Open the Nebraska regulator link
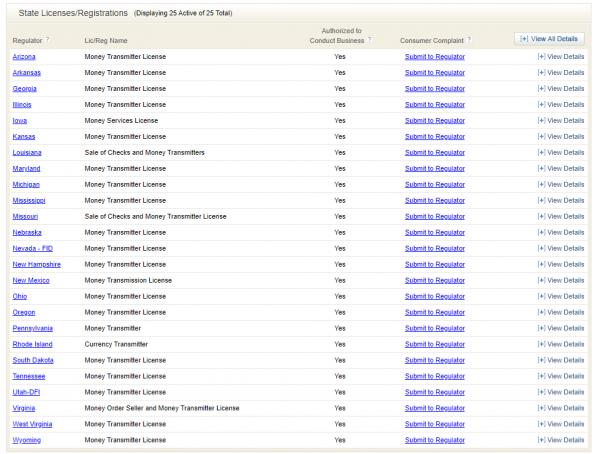 (x=27, y=233)
